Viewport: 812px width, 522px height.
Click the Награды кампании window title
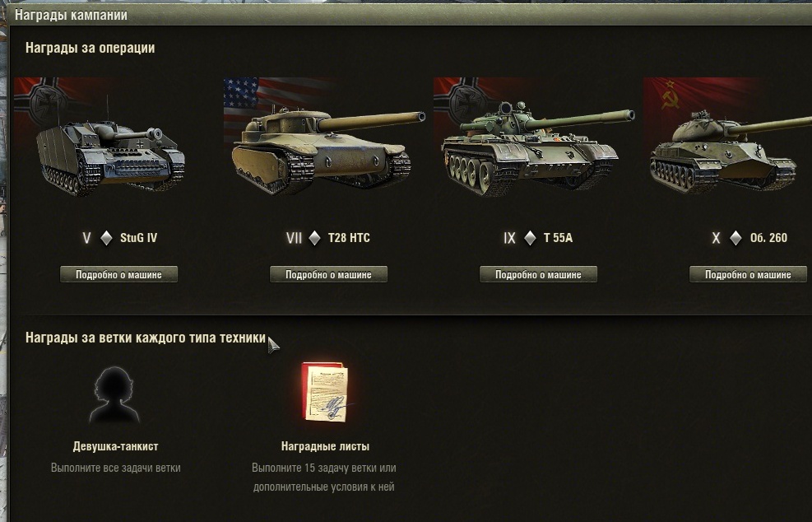point(71,15)
